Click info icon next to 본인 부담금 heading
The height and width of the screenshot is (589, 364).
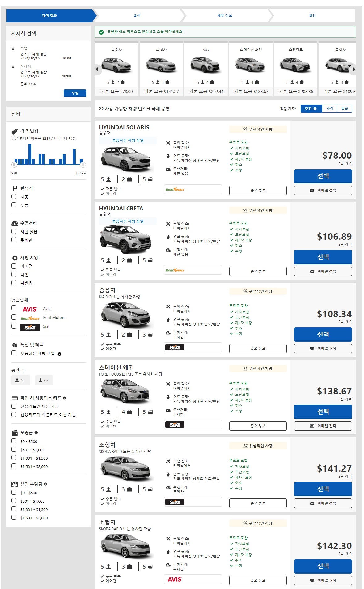coord(45,484)
